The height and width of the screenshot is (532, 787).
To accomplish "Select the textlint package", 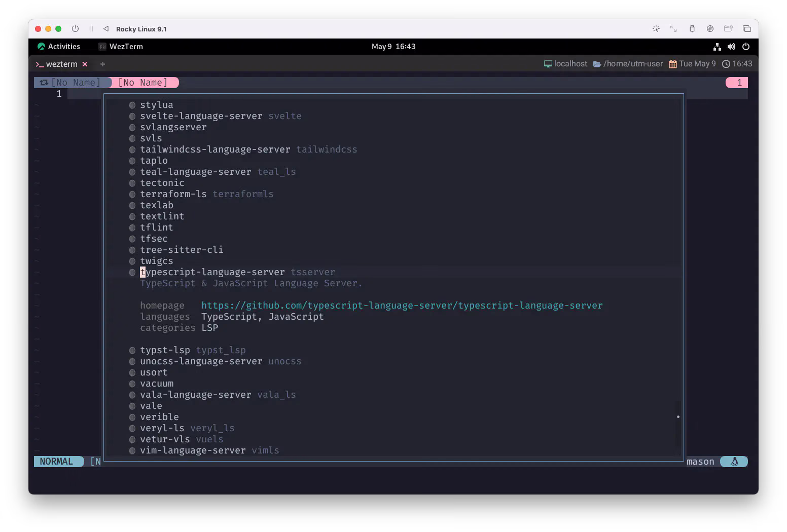I will 162,216.
